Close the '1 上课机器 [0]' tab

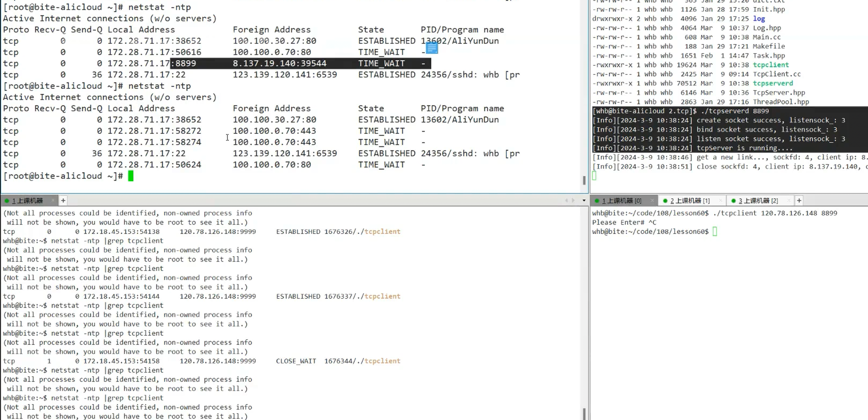click(x=652, y=201)
